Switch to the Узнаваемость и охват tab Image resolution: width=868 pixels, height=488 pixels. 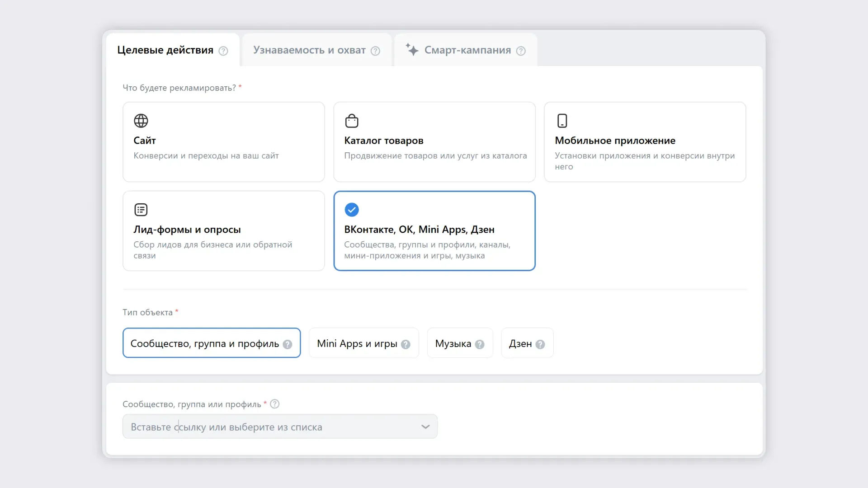click(309, 50)
